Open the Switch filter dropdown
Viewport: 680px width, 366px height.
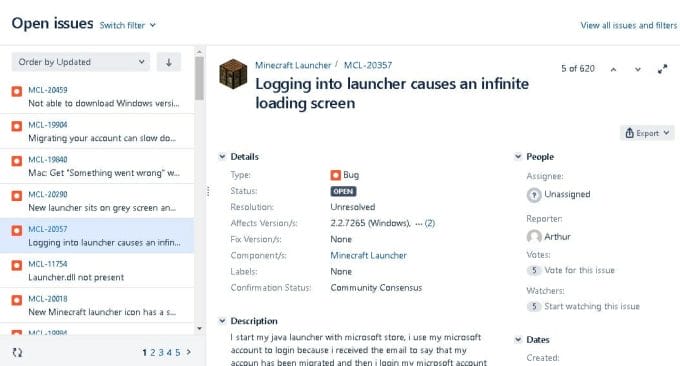(128, 25)
